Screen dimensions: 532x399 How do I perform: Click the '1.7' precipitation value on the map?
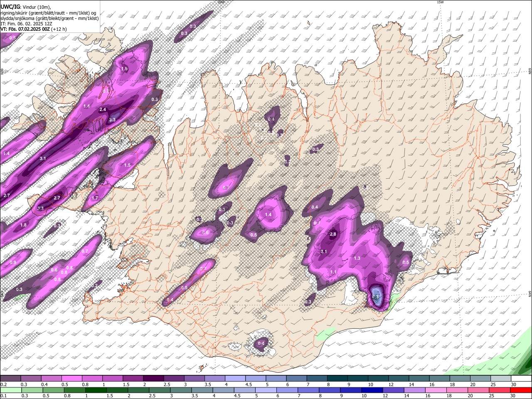95,198
